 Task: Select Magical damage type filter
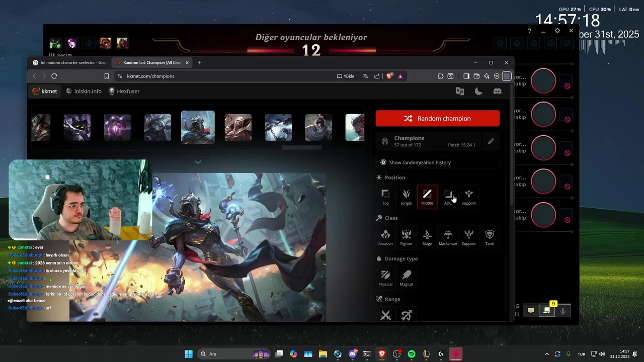406,278
